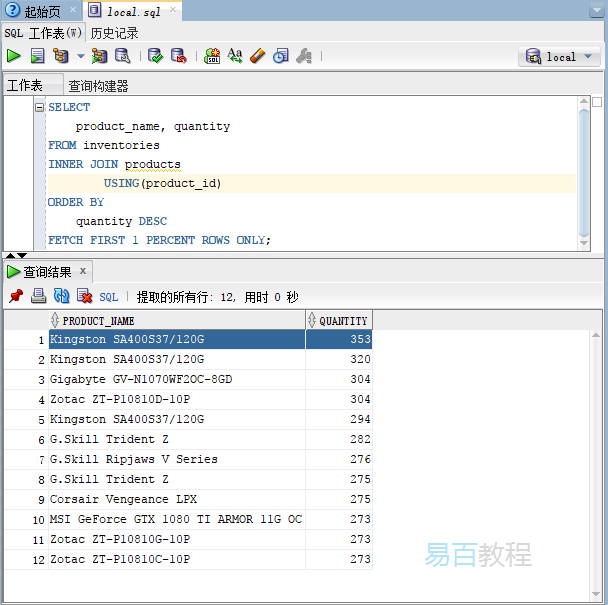The image size is (608, 605).
Task: Pin the query result panel
Action: (16, 296)
